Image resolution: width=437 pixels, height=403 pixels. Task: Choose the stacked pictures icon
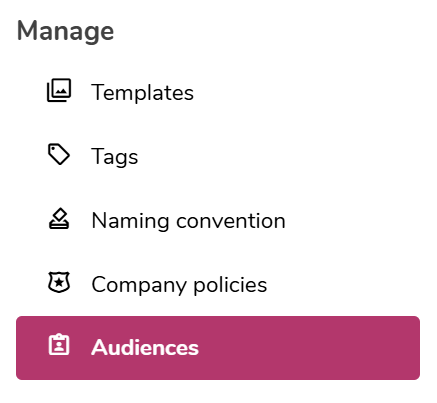coord(59,90)
